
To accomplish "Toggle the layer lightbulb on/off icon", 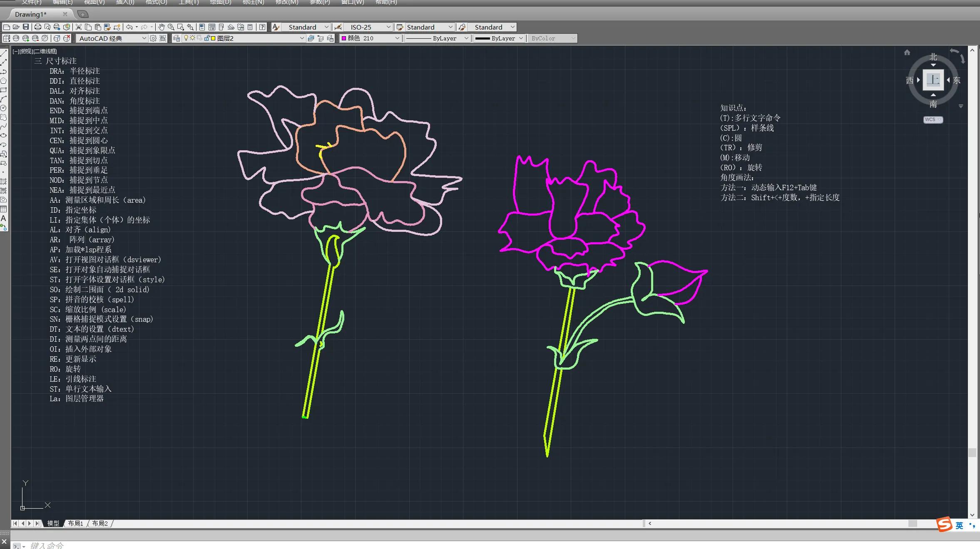I will tap(186, 38).
